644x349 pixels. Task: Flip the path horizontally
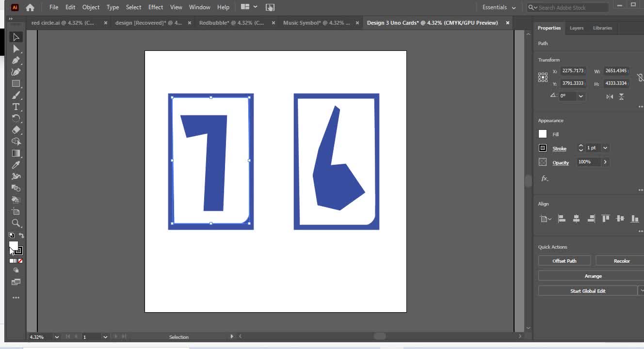[x=610, y=96]
